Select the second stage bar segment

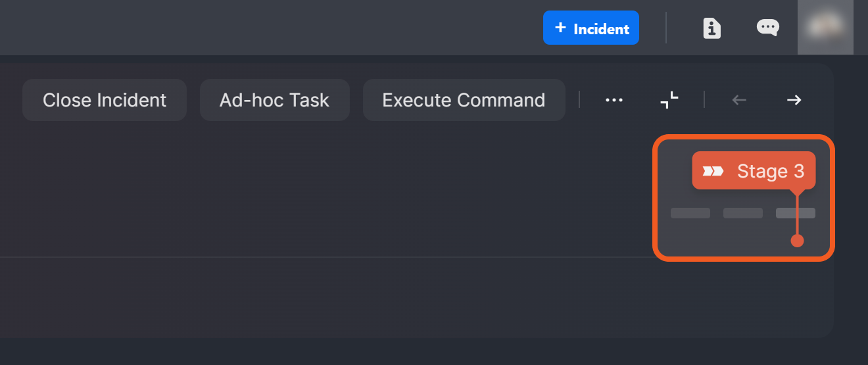point(742,213)
